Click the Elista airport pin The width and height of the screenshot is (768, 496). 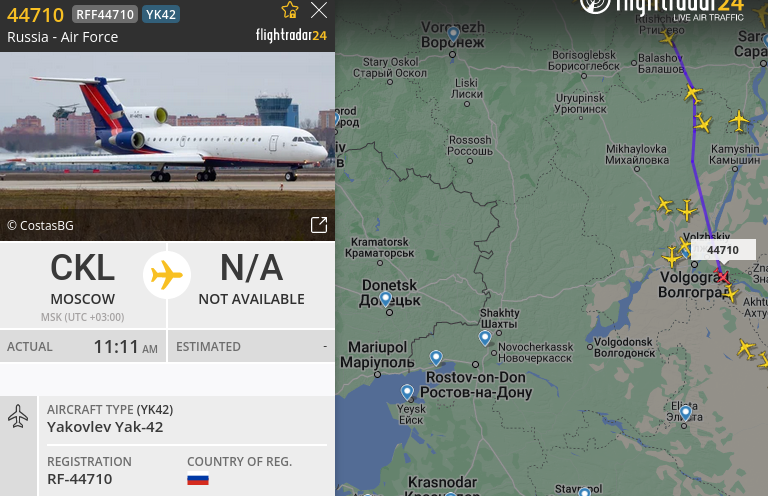(x=685, y=413)
